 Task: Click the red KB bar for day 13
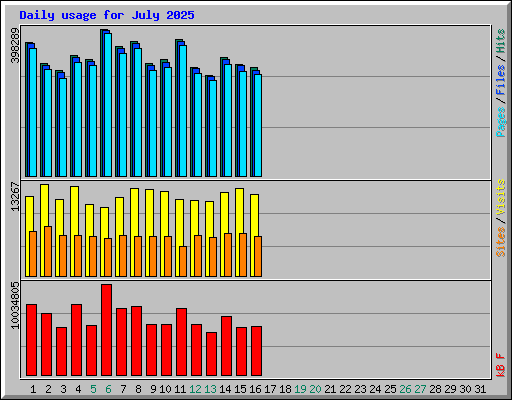pos(212,354)
